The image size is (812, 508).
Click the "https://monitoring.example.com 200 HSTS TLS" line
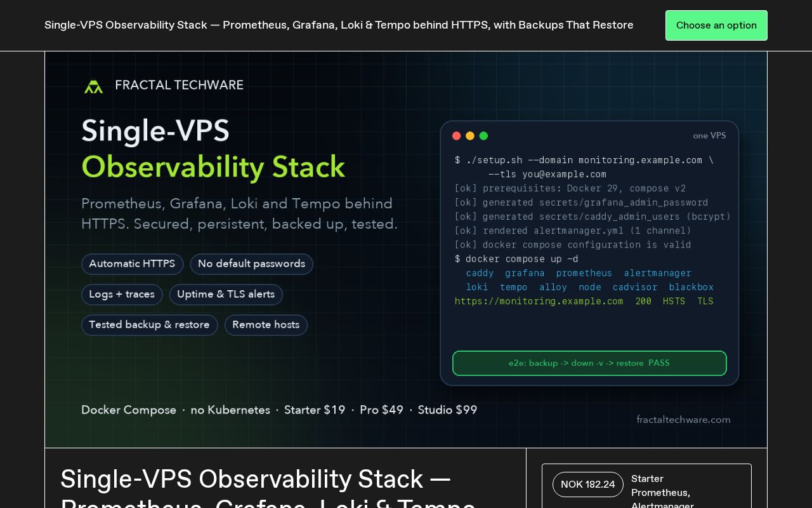[x=584, y=301]
